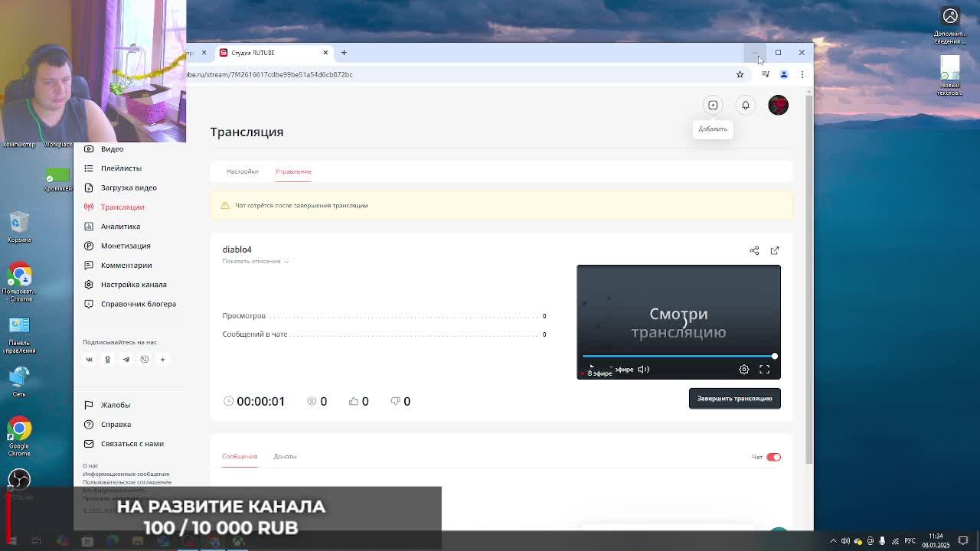
Task: Open the Сообщения tab
Action: click(240, 456)
